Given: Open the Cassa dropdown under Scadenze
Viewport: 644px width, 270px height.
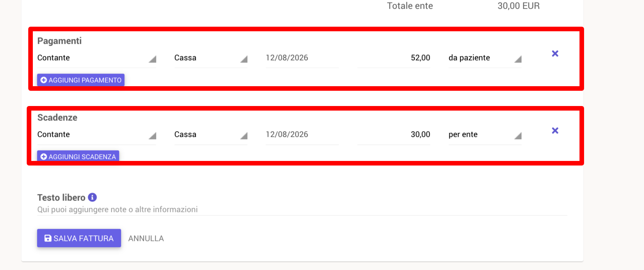Looking at the screenshot, I should (211, 135).
